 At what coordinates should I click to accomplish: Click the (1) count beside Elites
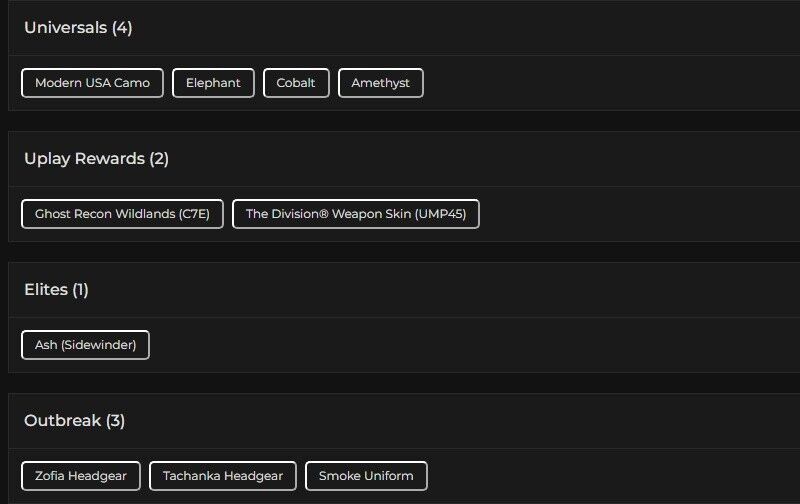80,290
